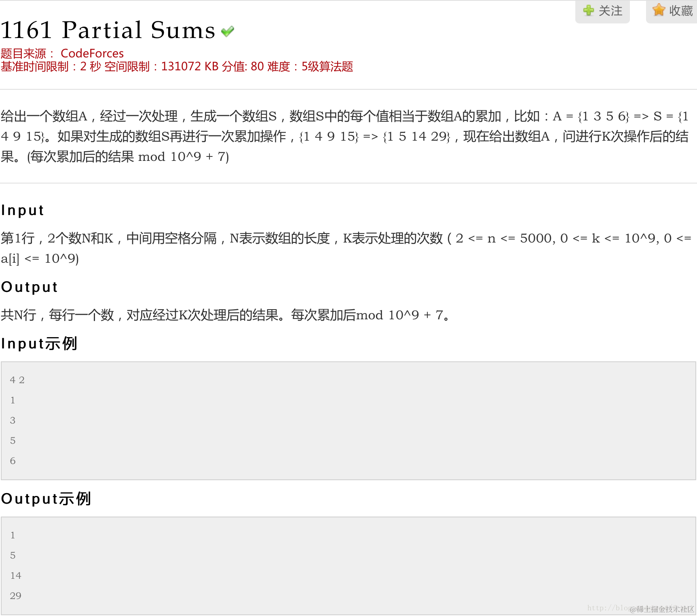Click the title '1161 Partial Sums'
The height and width of the screenshot is (616, 697).
108,30
